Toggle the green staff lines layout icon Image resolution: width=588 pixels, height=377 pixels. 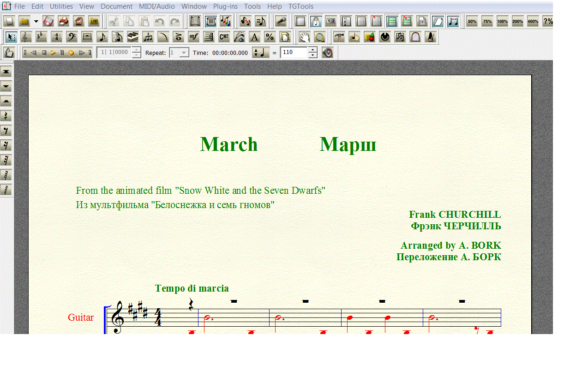pos(392,21)
